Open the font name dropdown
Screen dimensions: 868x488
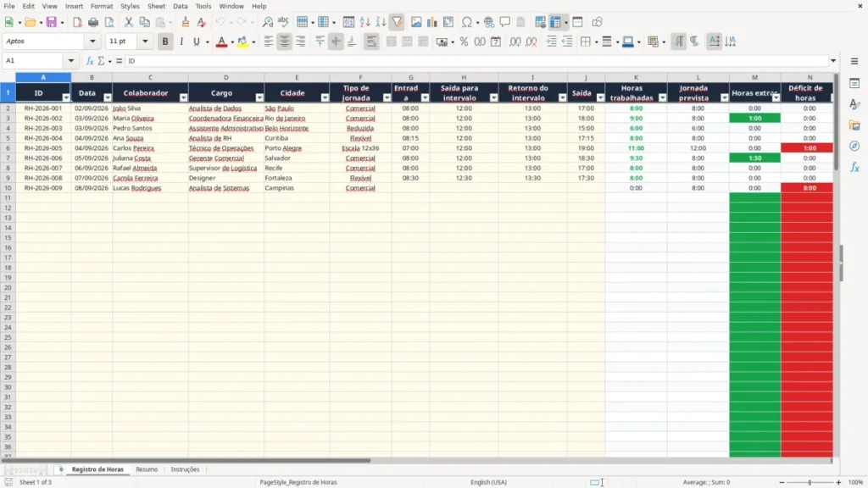point(92,41)
